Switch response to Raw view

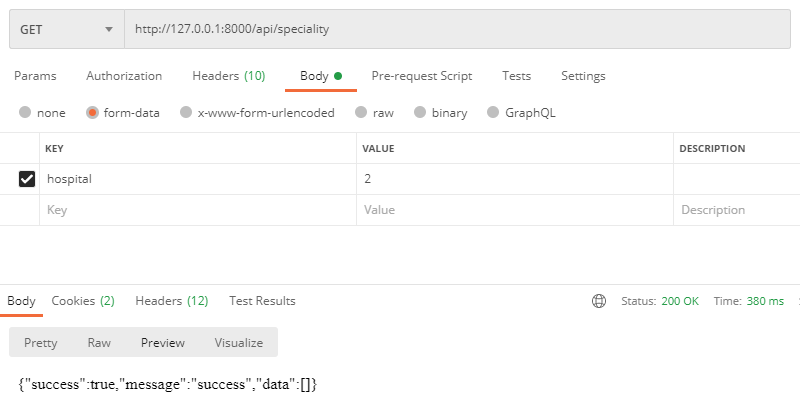99,343
